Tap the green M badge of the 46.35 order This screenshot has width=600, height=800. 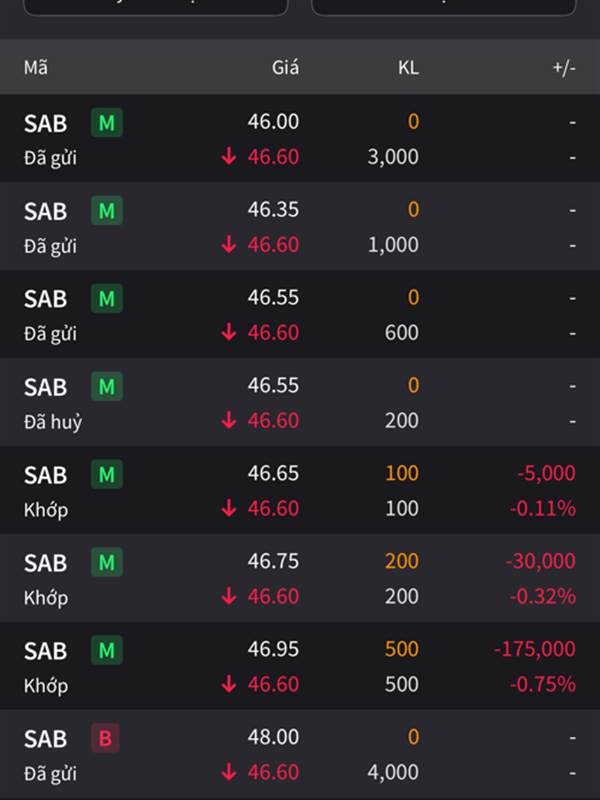click(x=107, y=210)
